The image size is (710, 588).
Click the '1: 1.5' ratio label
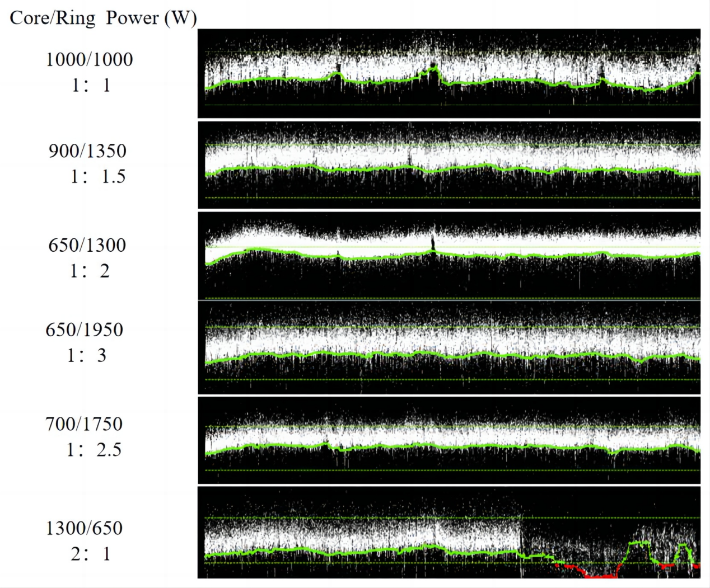pos(98,177)
